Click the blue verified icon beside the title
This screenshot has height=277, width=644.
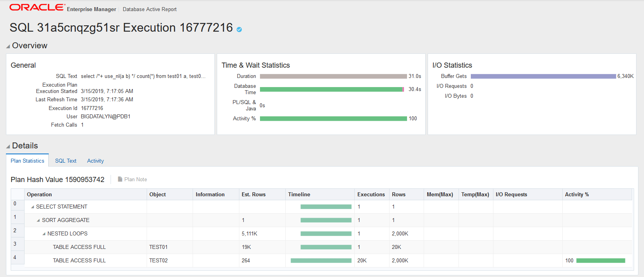coord(239,29)
